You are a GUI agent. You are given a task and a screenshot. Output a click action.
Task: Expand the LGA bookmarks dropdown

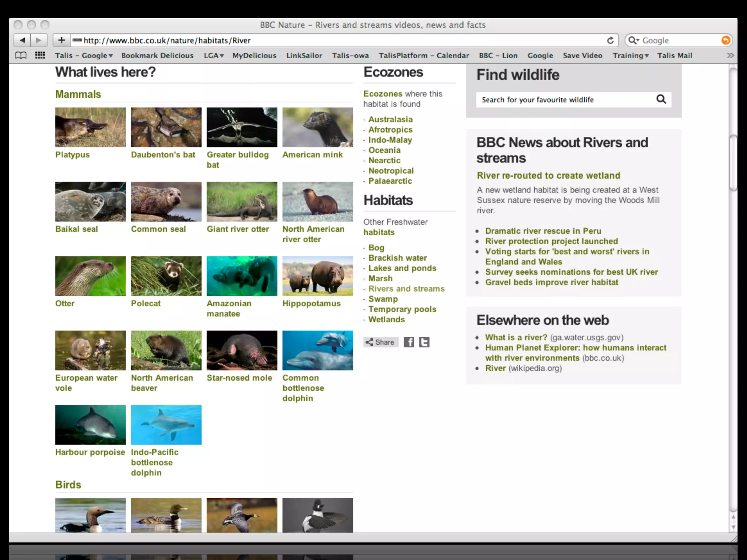pos(214,55)
